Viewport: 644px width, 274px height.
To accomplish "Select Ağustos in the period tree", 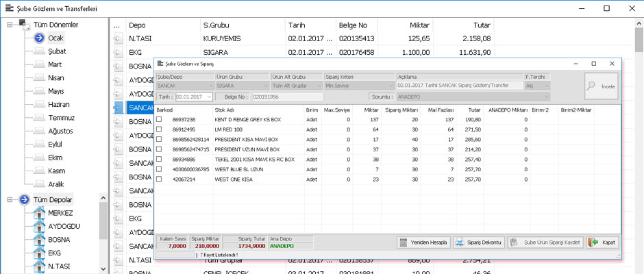I will coord(60,131).
